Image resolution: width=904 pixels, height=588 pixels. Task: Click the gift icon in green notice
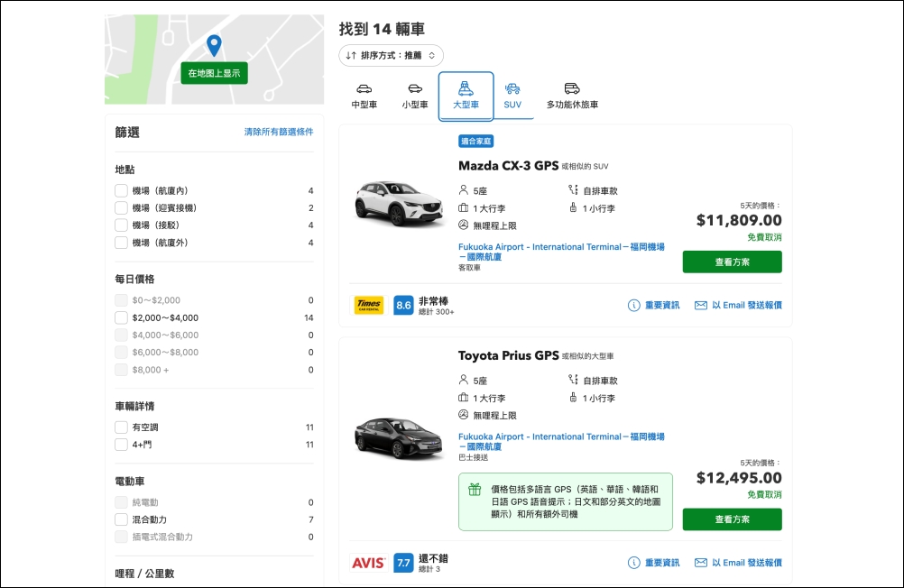pos(475,490)
